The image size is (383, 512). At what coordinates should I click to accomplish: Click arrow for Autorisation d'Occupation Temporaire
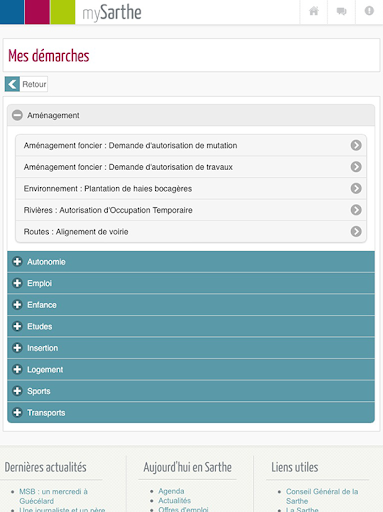[356, 210]
